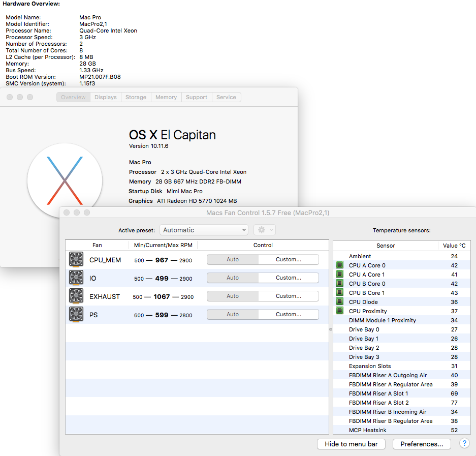The image size is (476, 456).
Task: Click the CPU A Core 0 chip icon
Action: pos(340,265)
